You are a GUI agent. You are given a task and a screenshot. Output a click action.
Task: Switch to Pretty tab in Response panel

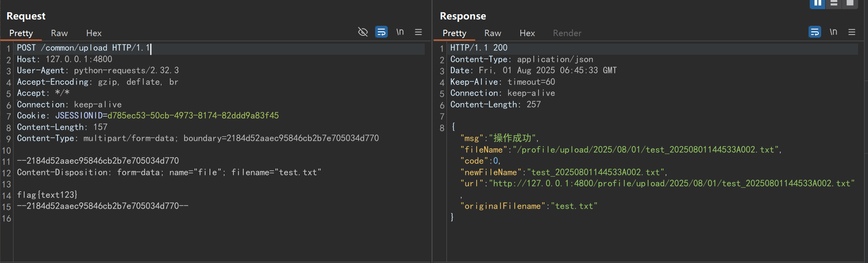pyautogui.click(x=454, y=33)
